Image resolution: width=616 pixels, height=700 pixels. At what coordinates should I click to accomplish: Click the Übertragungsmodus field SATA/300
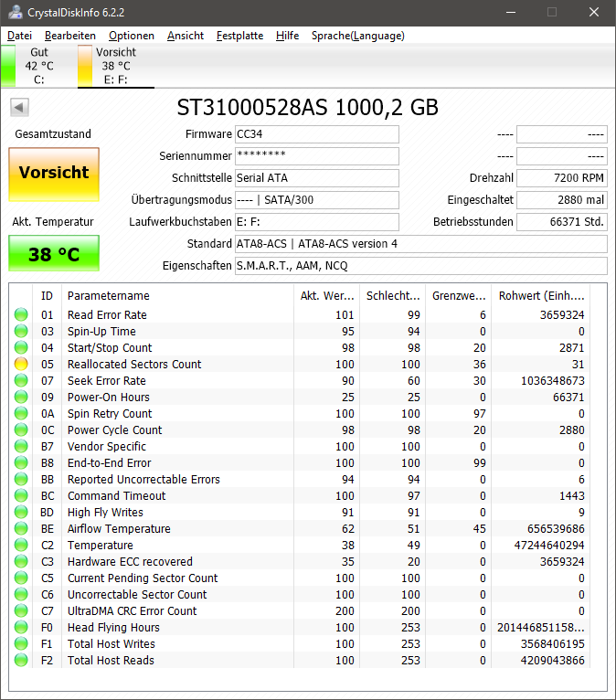click(x=317, y=200)
